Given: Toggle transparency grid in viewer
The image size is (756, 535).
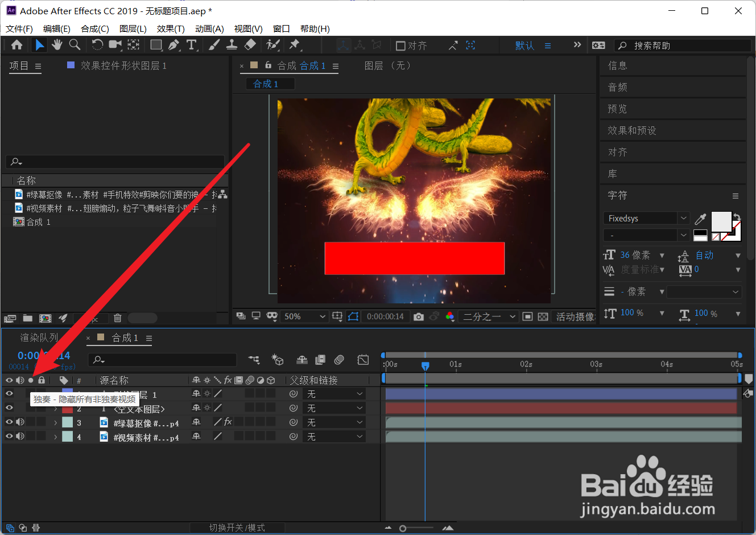Looking at the screenshot, I should 543,316.
